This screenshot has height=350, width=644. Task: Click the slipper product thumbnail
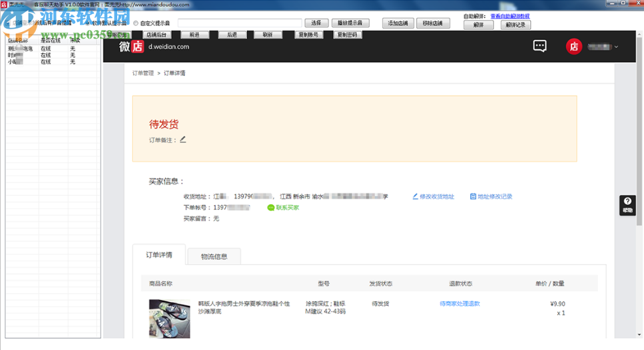(x=170, y=319)
